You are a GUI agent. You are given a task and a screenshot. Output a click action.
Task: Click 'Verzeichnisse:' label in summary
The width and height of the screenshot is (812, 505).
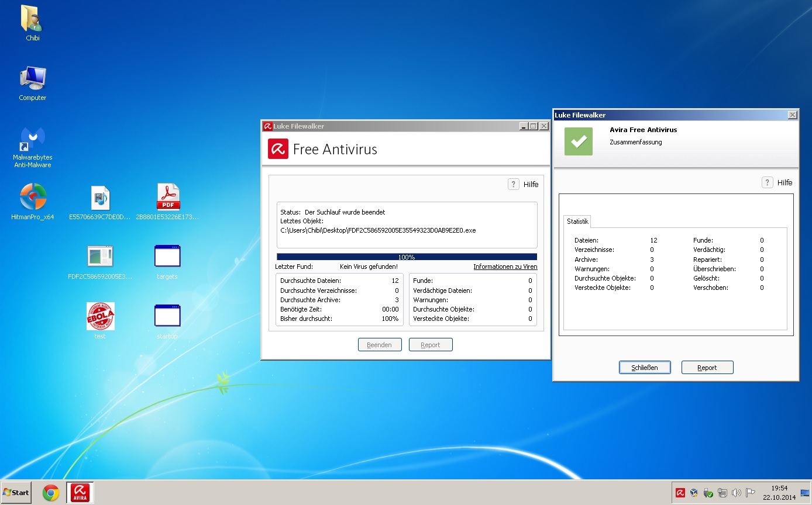(x=594, y=250)
